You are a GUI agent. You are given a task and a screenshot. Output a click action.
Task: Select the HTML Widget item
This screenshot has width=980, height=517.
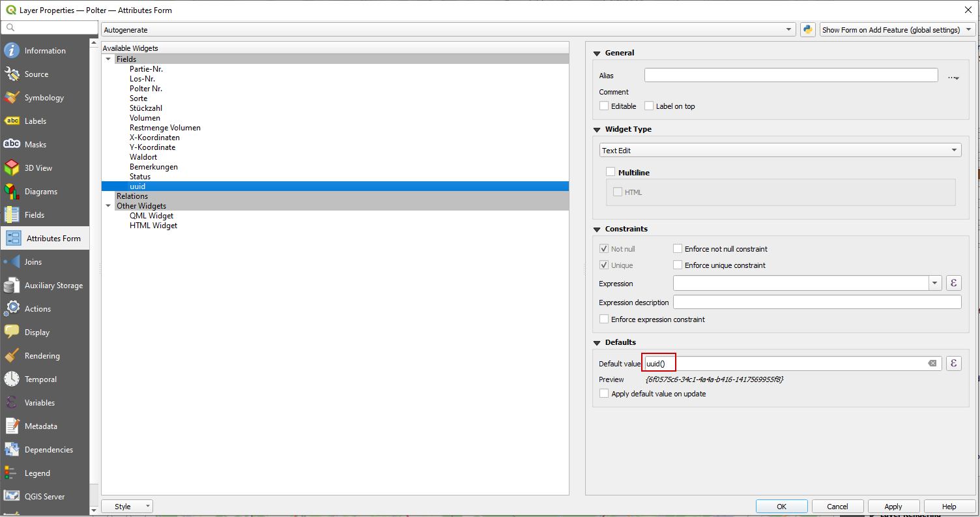click(153, 226)
